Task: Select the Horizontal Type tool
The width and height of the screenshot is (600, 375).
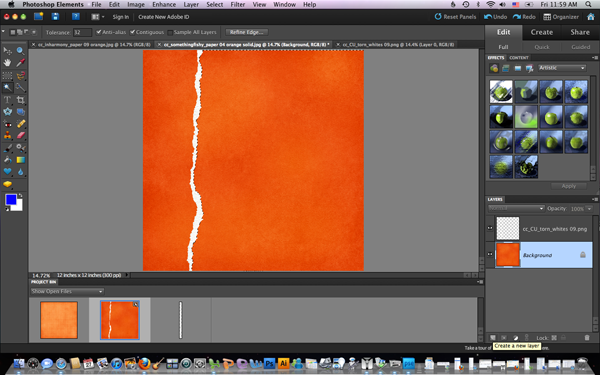Action: (7, 100)
